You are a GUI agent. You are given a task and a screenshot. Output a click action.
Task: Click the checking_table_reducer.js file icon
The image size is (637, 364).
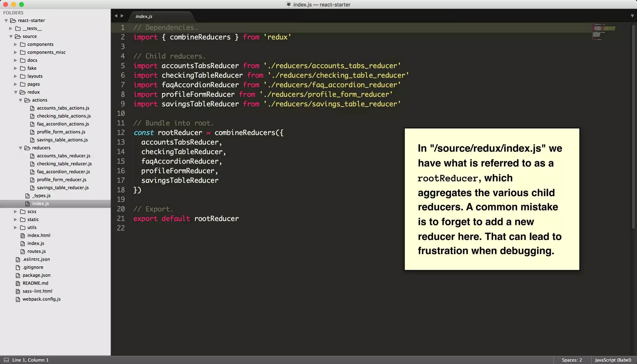32,164
